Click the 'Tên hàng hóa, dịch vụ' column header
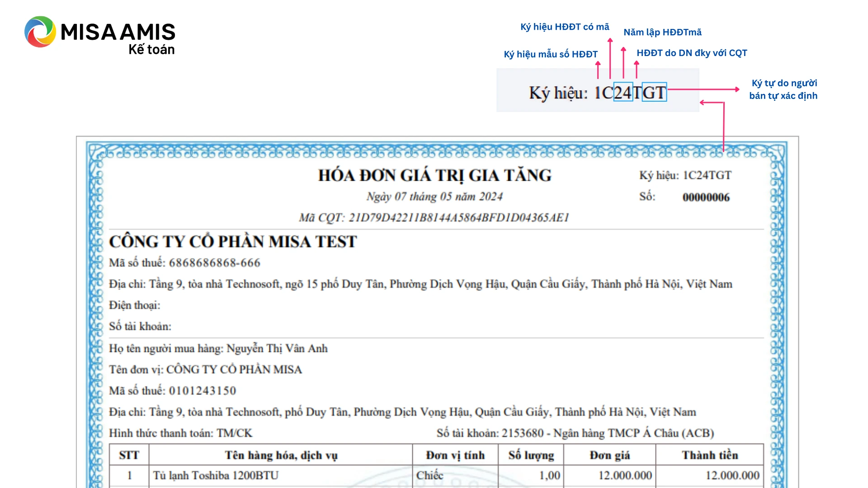 pos(281,455)
